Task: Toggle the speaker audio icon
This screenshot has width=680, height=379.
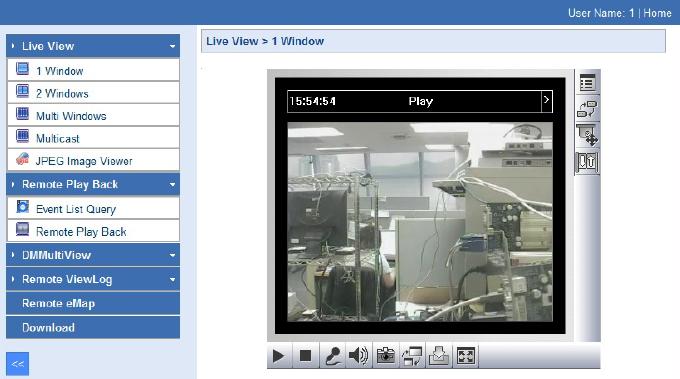Action: tap(359, 356)
